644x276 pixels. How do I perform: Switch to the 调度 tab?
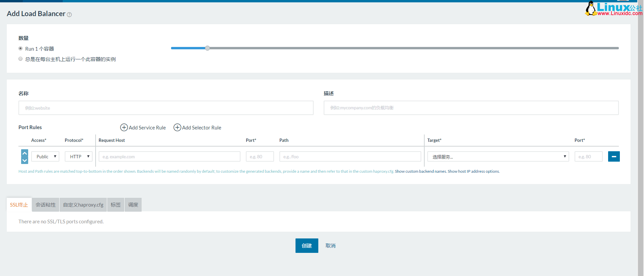click(133, 205)
